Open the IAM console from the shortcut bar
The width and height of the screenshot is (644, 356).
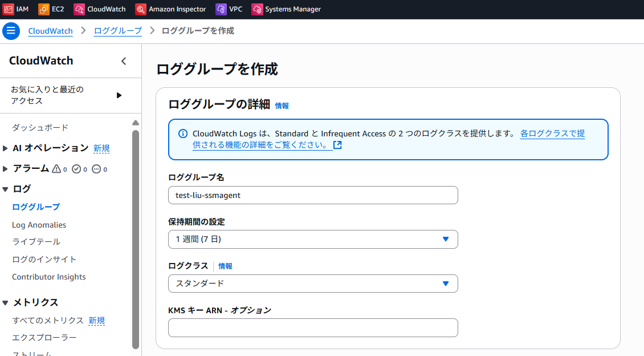pyautogui.click(x=17, y=9)
